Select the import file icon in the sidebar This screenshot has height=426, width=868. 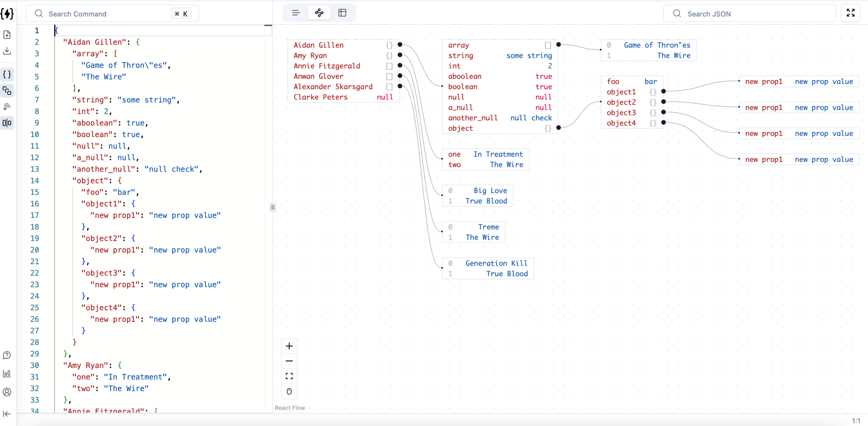tap(7, 35)
